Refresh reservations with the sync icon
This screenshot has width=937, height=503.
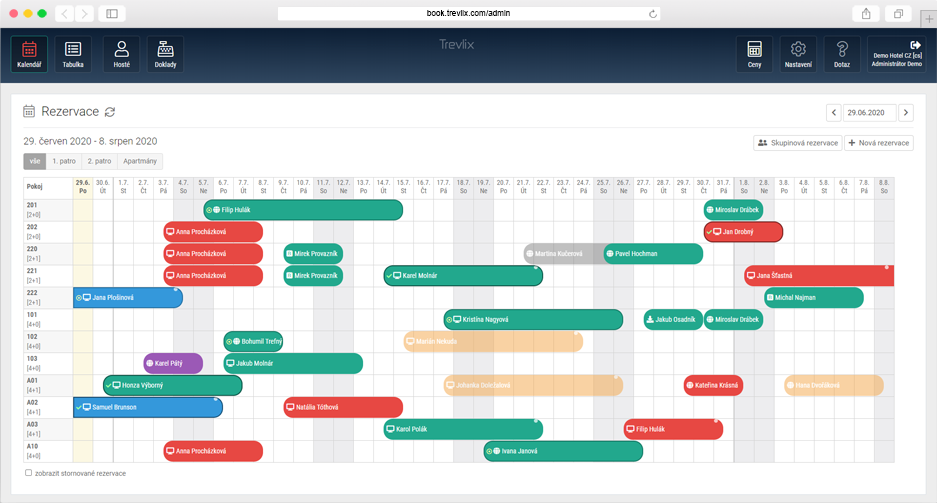tap(110, 112)
